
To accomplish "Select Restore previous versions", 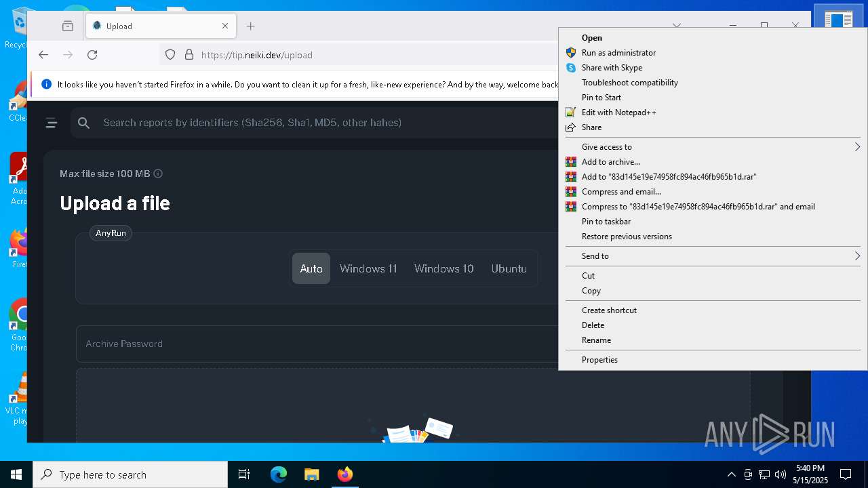I will (712, 237).
